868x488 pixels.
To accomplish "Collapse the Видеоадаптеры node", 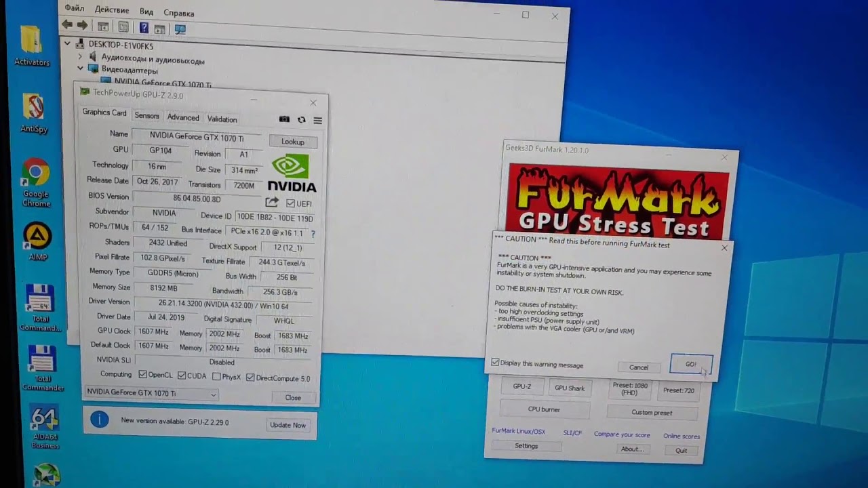I will [80, 68].
